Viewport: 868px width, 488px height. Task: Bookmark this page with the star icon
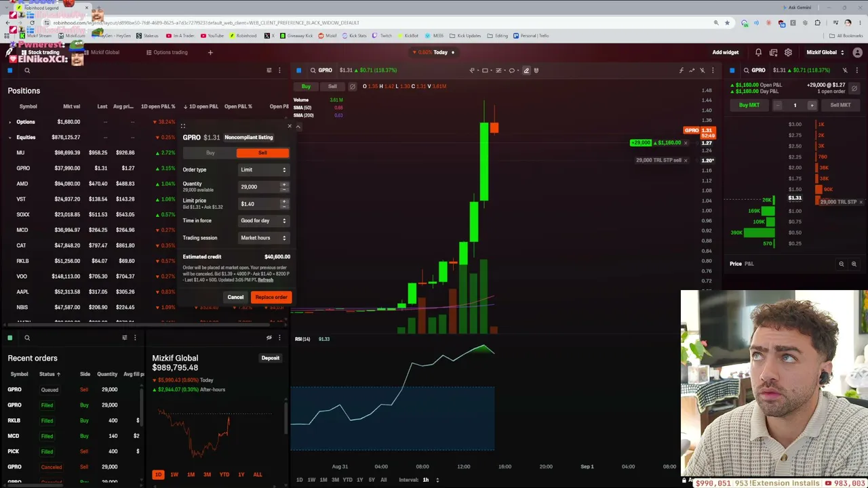[x=727, y=22]
